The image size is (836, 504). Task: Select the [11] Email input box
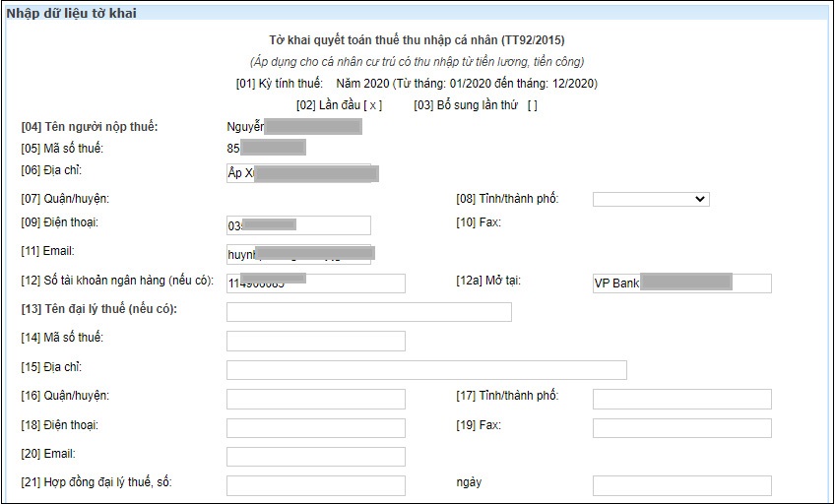(x=298, y=254)
